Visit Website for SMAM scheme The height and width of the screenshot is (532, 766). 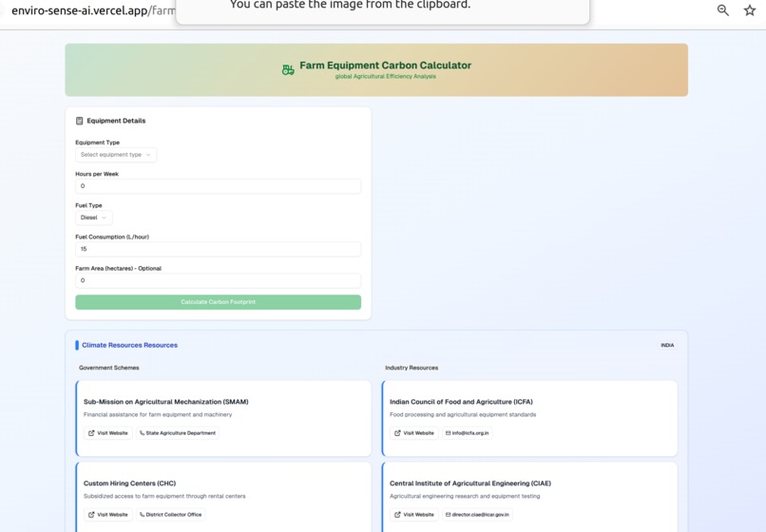[108, 433]
